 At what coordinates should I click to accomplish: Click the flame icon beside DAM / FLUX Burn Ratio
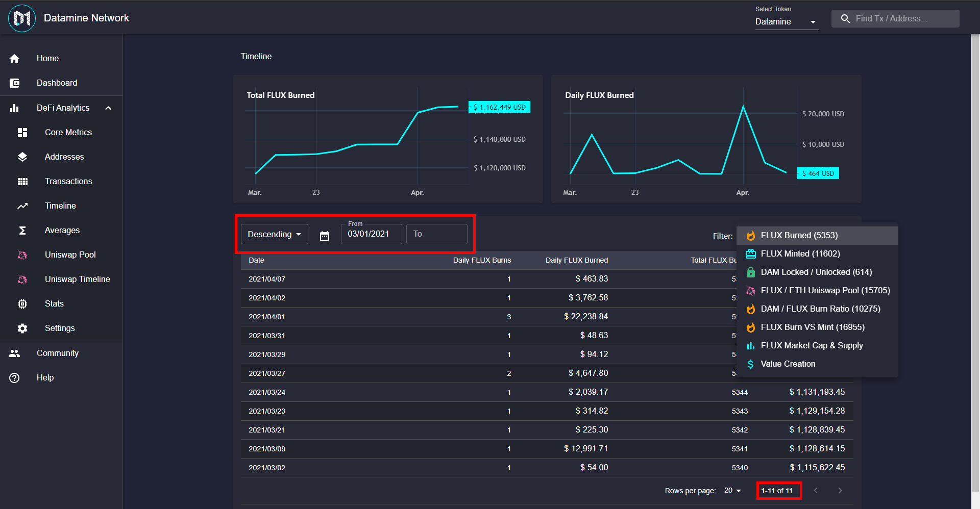[751, 309]
